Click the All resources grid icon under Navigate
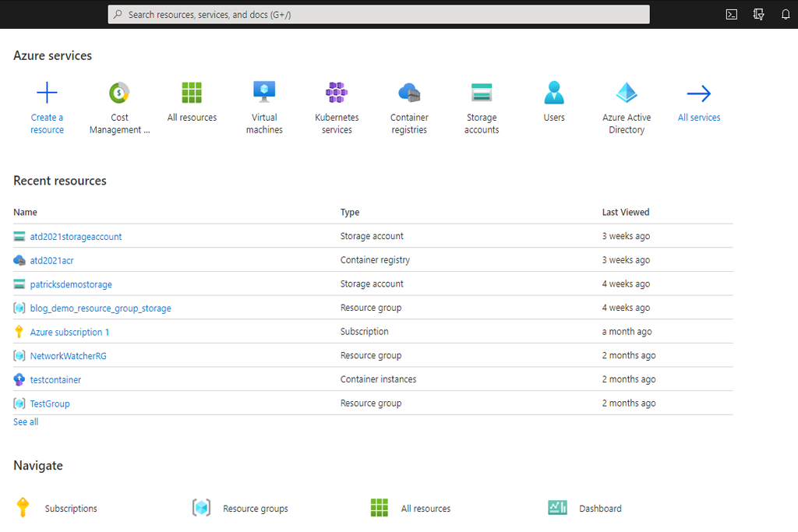Viewport: 798px width, 532px height. [x=380, y=508]
